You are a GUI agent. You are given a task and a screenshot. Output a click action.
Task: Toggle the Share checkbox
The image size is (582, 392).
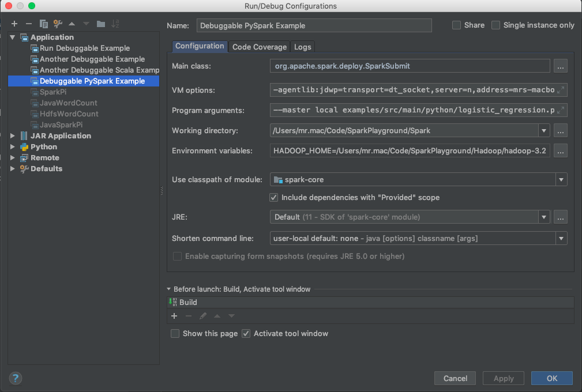(456, 25)
